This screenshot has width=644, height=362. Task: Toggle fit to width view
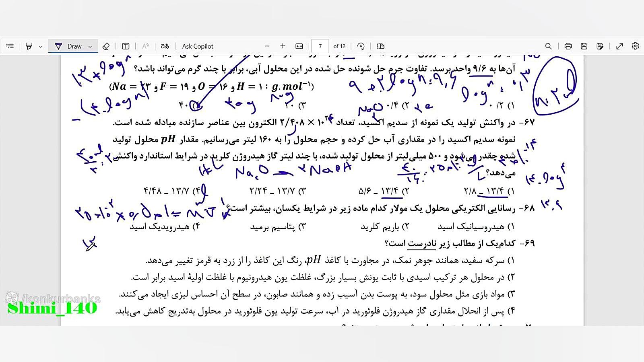pyautogui.click(x=299, y=46)
